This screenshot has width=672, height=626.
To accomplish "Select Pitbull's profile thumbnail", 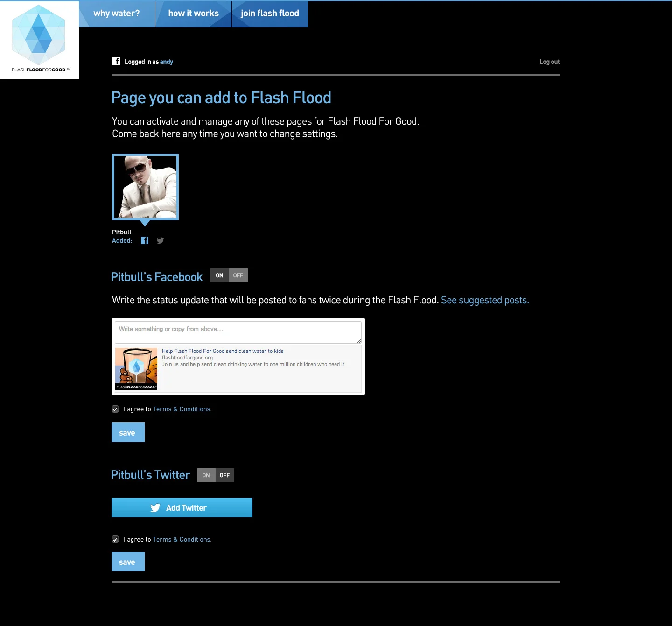I will [145, 187].
